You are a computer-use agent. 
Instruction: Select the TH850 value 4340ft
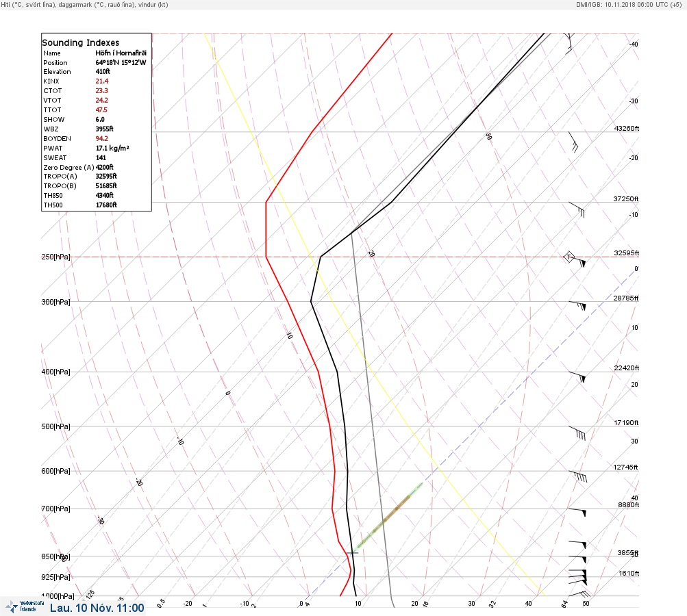(105, 195)
